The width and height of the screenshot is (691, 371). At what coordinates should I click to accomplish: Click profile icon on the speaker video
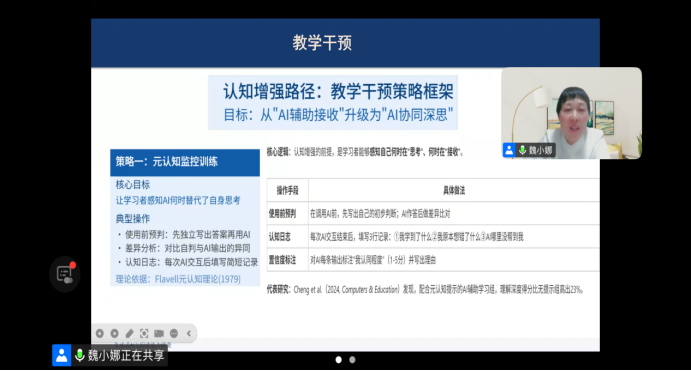[x=509, y=150]
